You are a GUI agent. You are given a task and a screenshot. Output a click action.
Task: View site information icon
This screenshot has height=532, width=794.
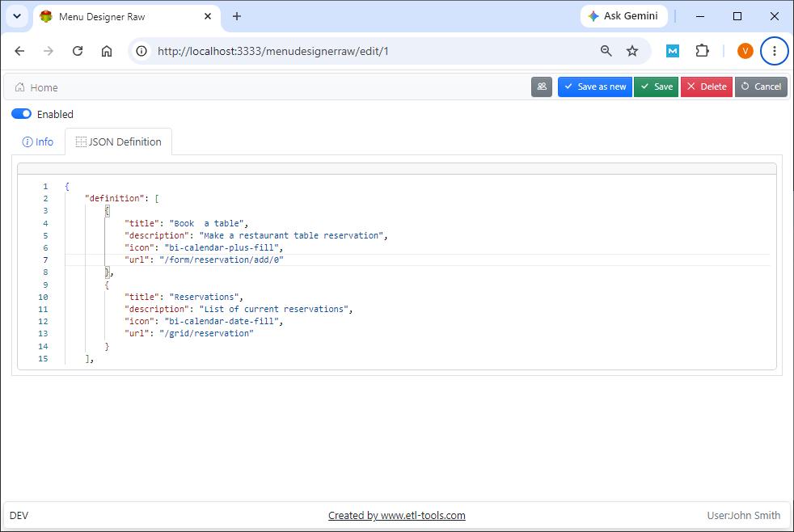pyautogui.click(x=141, y=51)
